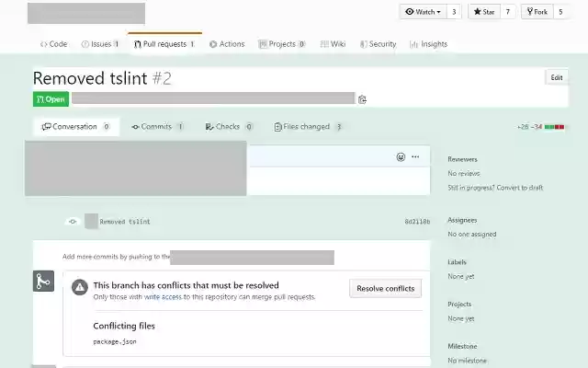Open the Labels sidebar section
The image size is (588, 368).
458,262
